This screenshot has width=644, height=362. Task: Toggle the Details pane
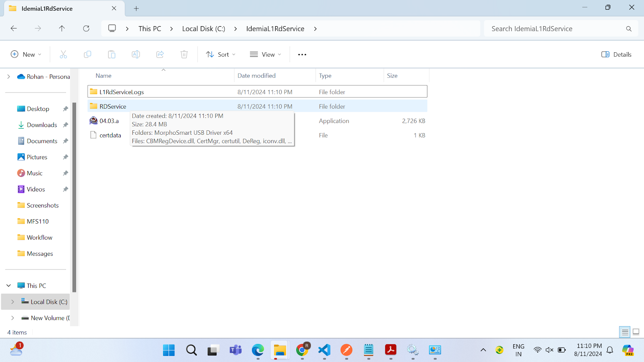click(616, 54)
